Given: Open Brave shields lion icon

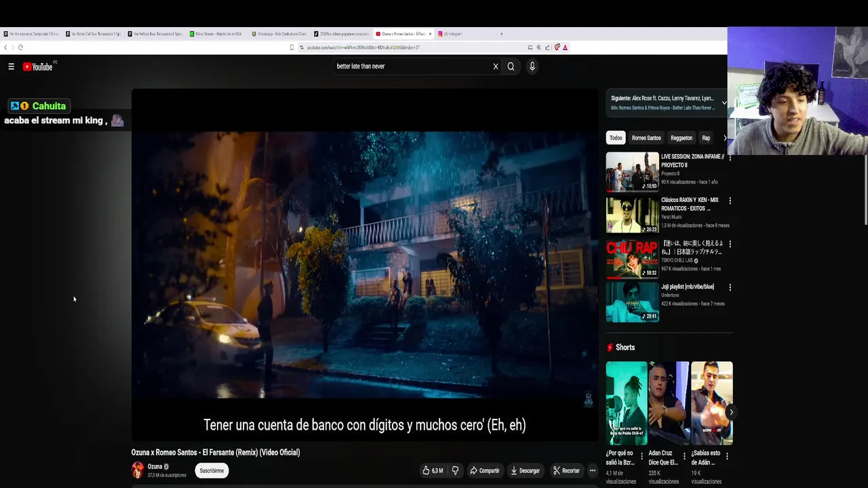Looking at the screenshot, I should click(x=557, y=47).
